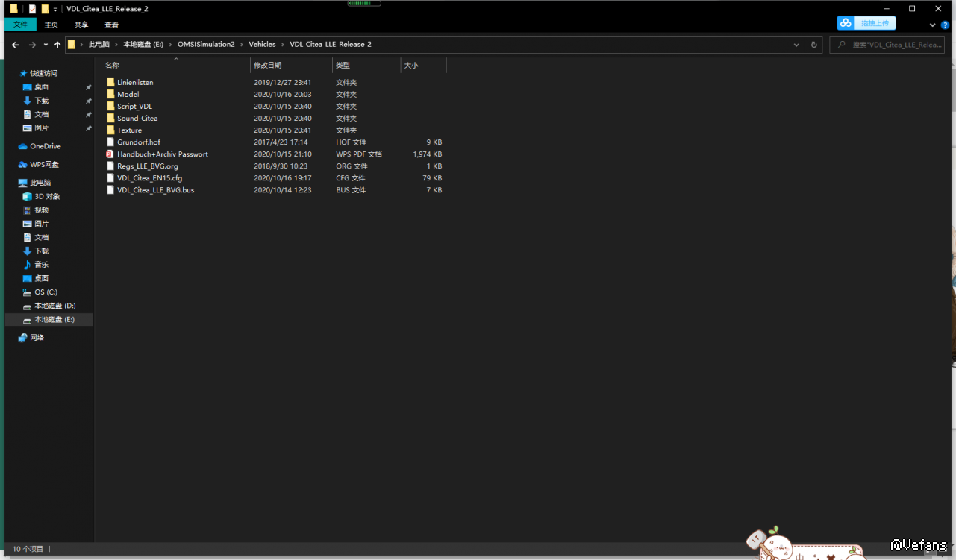Expand the ribbon with the chevron
The height and width of the screenshot is (560, 956).
[x=934, y=25]
